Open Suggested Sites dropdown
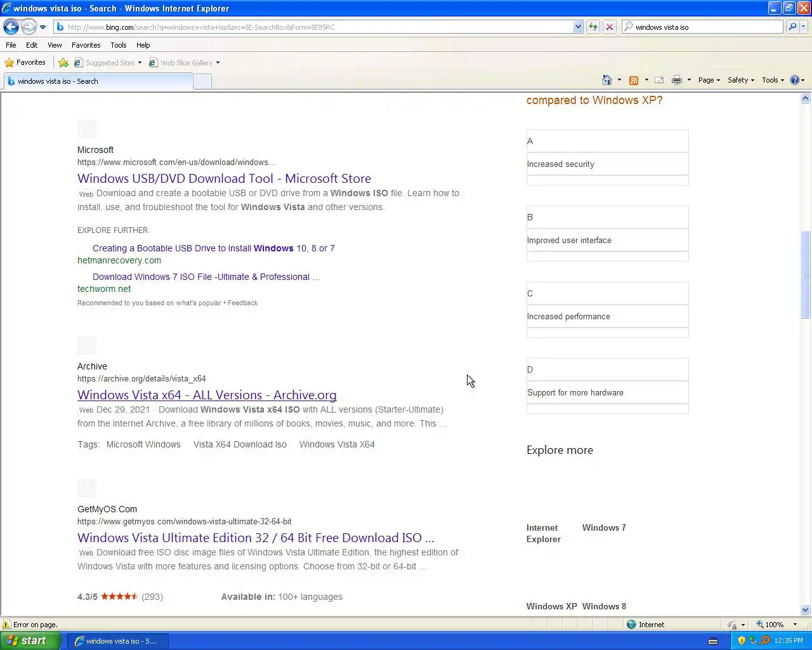 pos(108,63)
